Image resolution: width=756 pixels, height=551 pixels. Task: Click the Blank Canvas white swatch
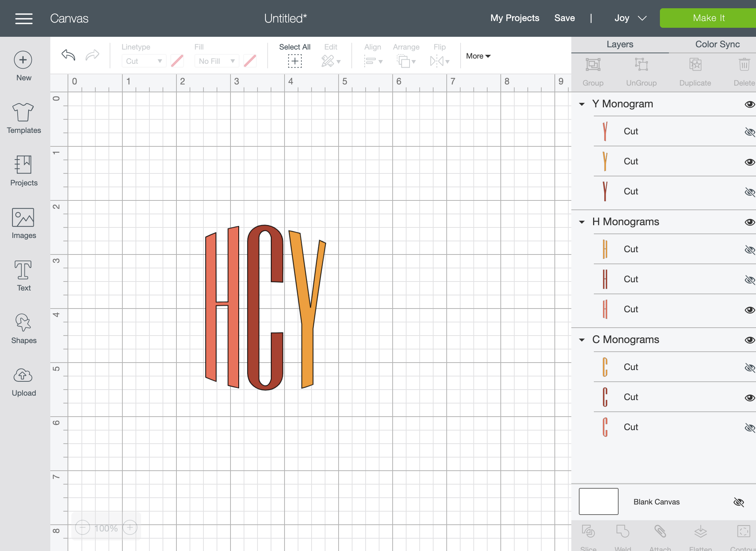click(x=598, y=501)
